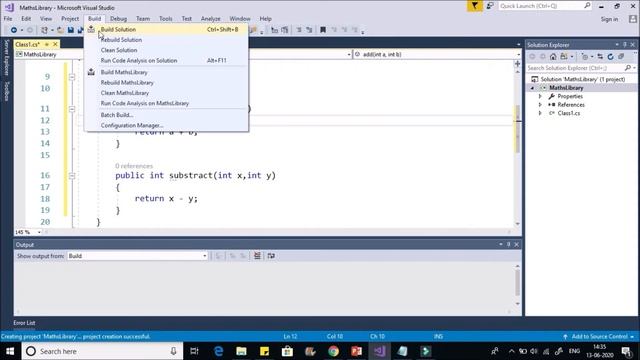The width and height of the screenshot is (640, 360).
Task: Click Refresh icon in Solution Explorer toolbar
Action: point(610,57)
